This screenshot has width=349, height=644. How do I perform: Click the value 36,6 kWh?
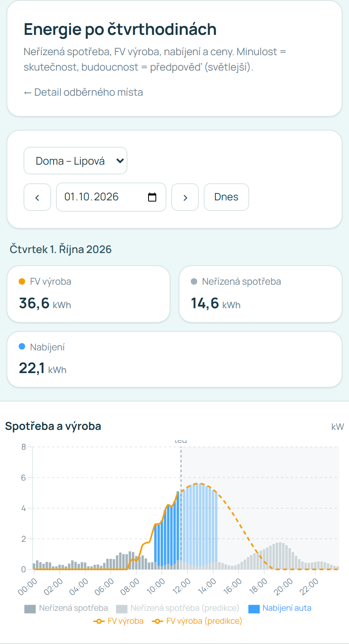point(45,303)
